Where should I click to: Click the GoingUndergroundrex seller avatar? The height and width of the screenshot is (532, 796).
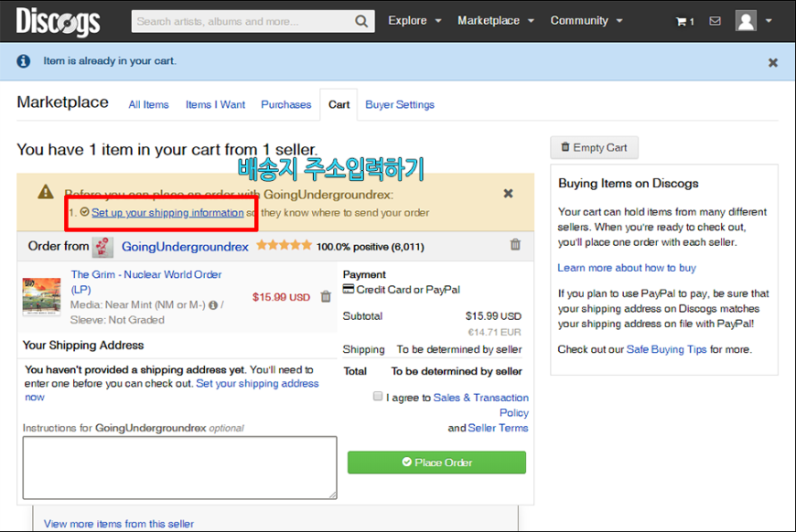click(103, 247)
